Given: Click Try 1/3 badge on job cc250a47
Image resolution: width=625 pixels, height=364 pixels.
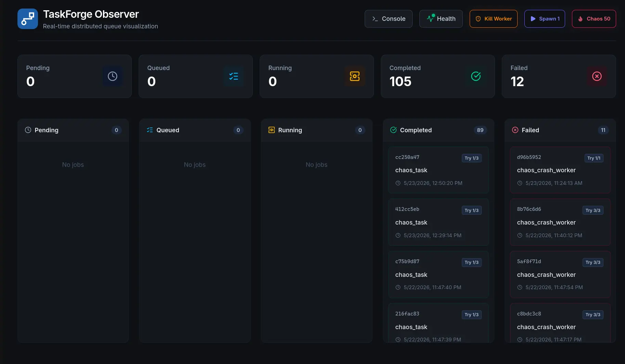Looking at the screenshot, I should coord(471,158).
